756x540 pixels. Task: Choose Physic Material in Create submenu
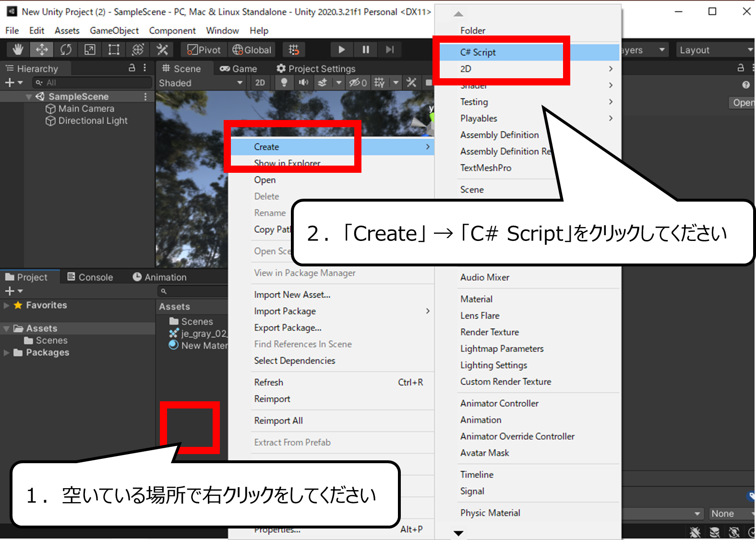(x=490, y=513)
